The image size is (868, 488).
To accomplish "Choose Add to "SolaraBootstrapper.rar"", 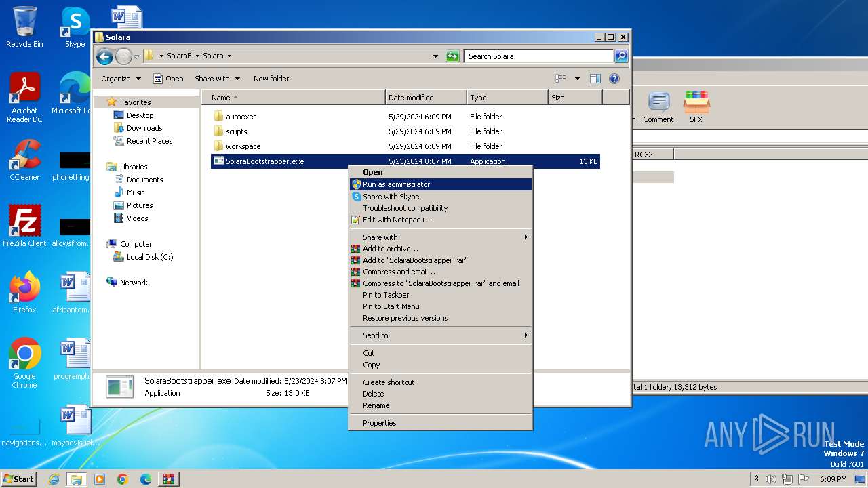I will [440, 260].
